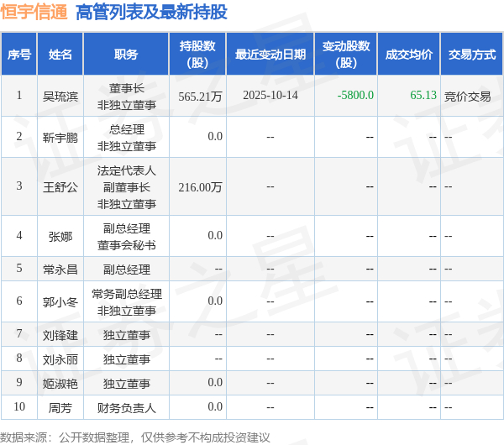Image resolution: width=504 pixels, height=445 pixels.
Task: Click the 变动股数(股) column header
Action: 346,55
